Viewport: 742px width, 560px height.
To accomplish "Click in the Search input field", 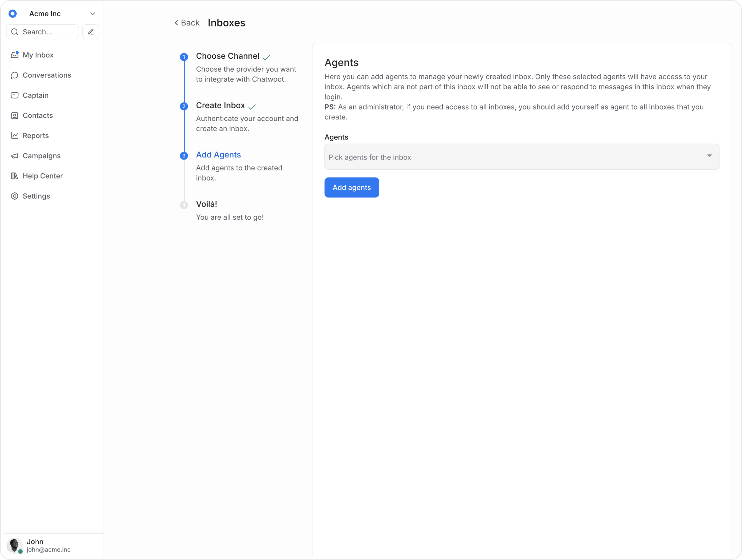I will pyautogui.click(x=48, y=32).
